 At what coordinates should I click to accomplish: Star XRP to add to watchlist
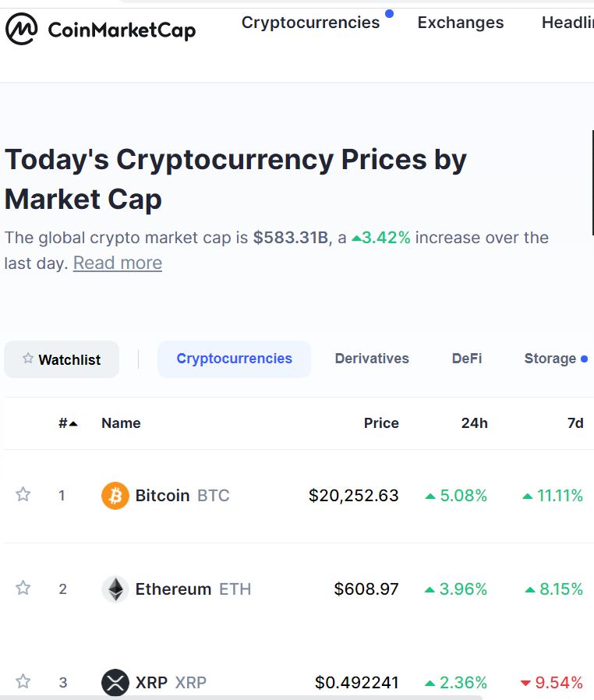23,681
